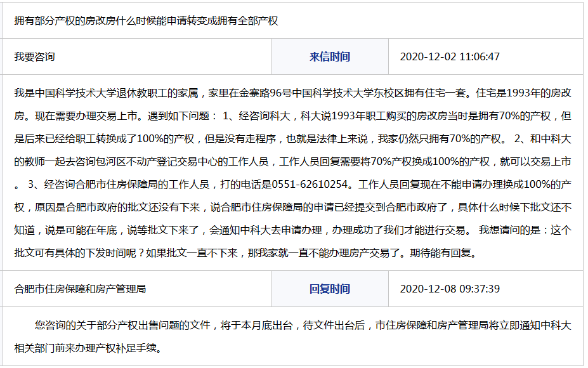The height and width of the screenshot is (368, 588).
Task: Click the phone number 0551-62610254
Action: pyautogui.click(x=311, y=185)
